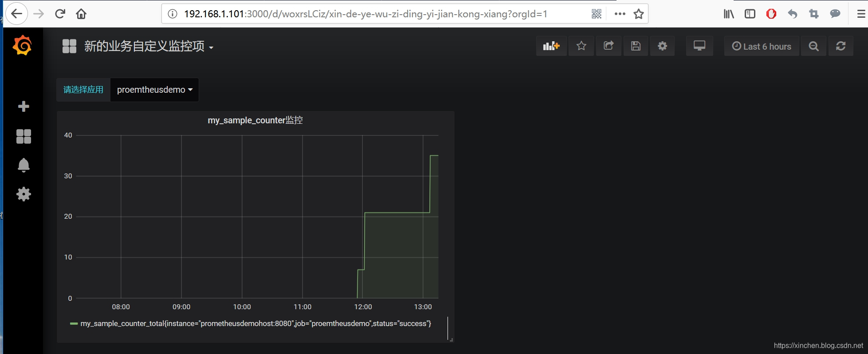
Task: Cycle view mode with monitor icon
Action: (699, 46)
